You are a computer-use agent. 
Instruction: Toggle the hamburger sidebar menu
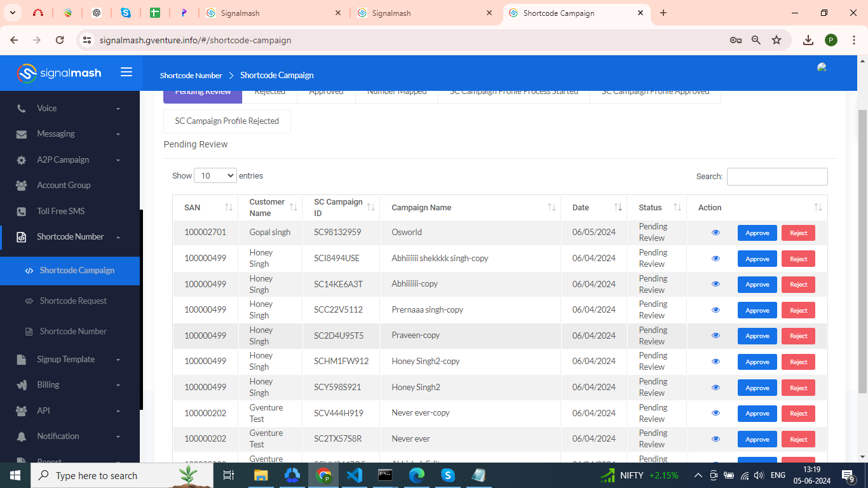click(x=126, y=72)
